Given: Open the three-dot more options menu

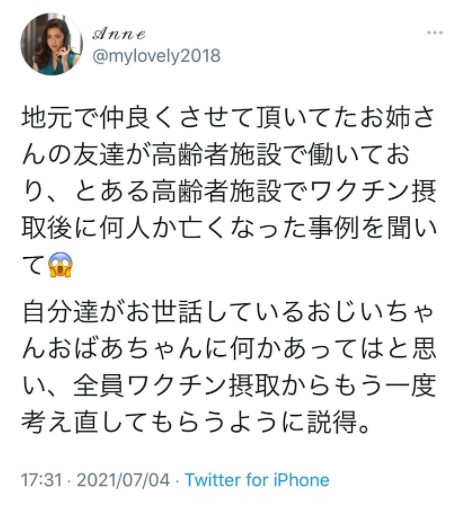Looking at the screenshot, I should (435, 33).
